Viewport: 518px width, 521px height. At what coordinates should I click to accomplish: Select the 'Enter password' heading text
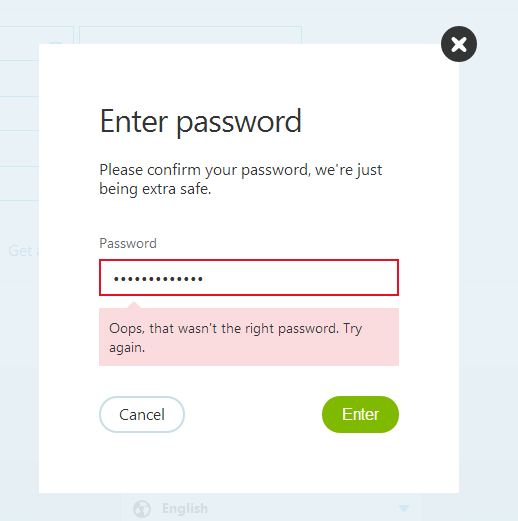tap(201, 122)
